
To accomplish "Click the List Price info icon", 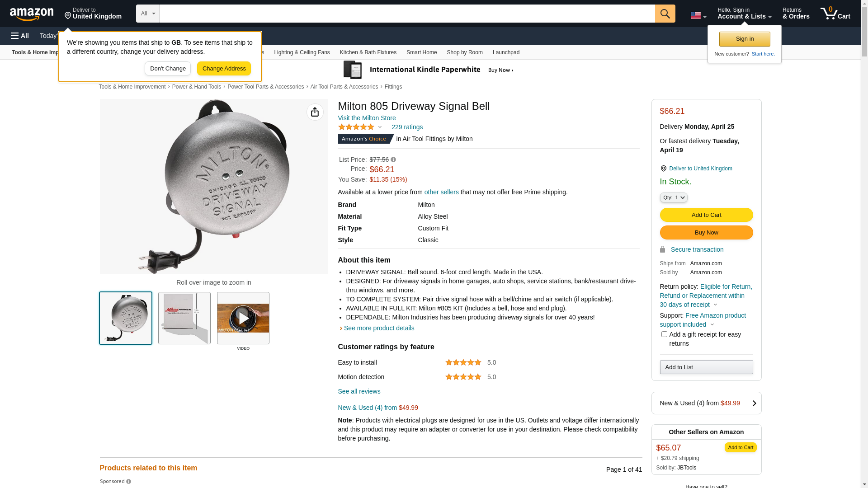I will click(393, 160).
